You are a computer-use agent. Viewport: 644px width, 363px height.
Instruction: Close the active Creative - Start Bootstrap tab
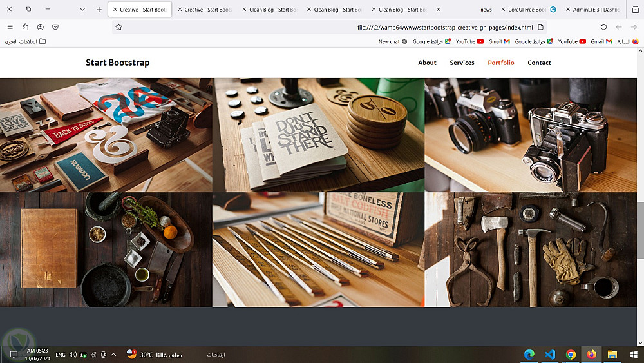(x=115, y=10)
